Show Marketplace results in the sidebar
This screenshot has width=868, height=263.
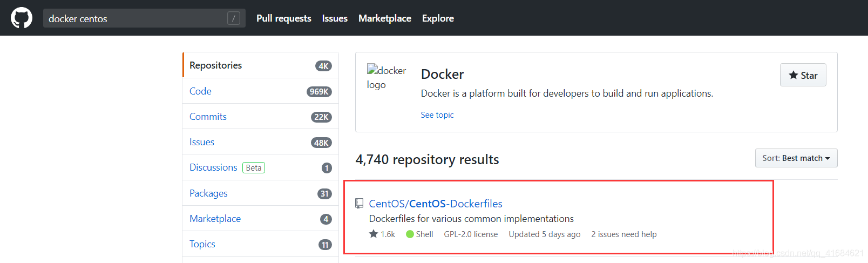pos(261,219)
